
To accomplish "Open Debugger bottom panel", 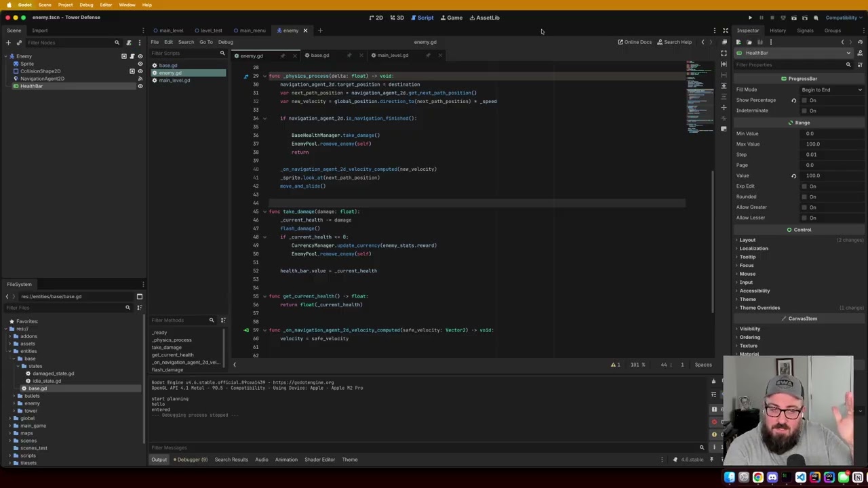I will tap(191, 460).
